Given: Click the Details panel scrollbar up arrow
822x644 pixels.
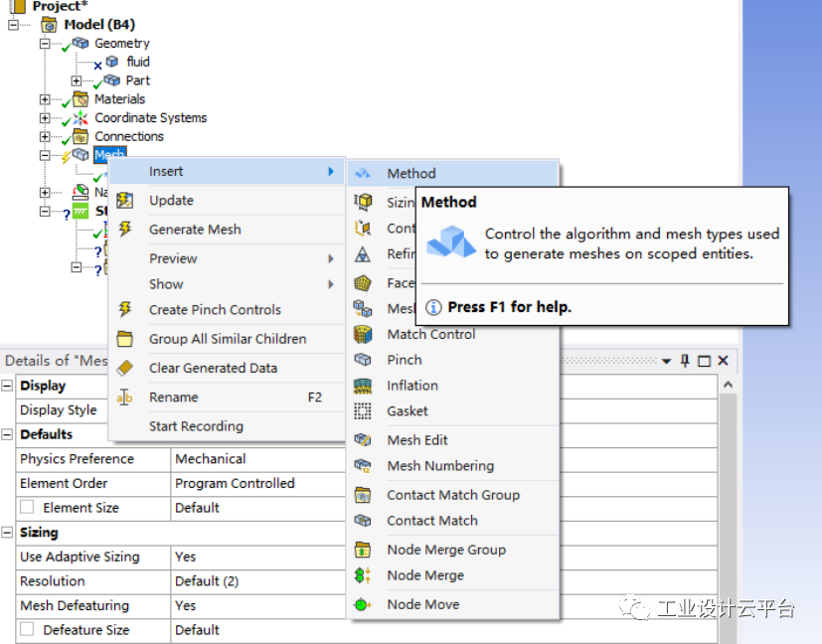Looking at the screenshot, I should 728,385.
